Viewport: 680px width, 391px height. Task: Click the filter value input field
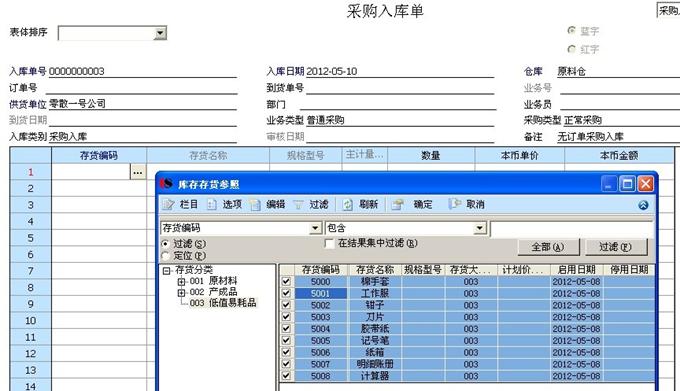pos(572,229)
